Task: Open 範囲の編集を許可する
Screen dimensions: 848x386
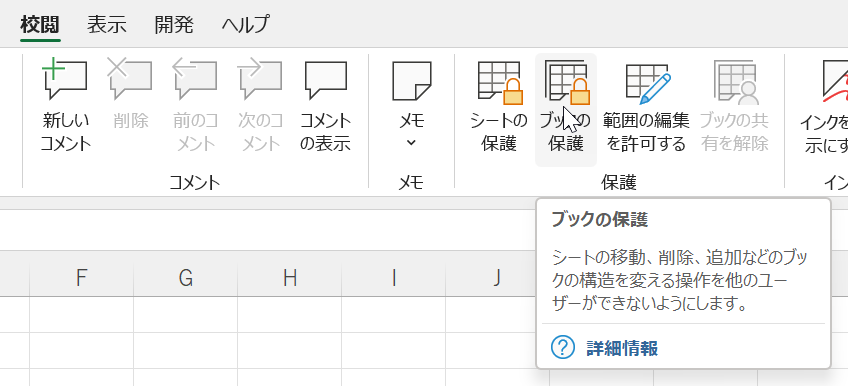Action: pos(646,107)
